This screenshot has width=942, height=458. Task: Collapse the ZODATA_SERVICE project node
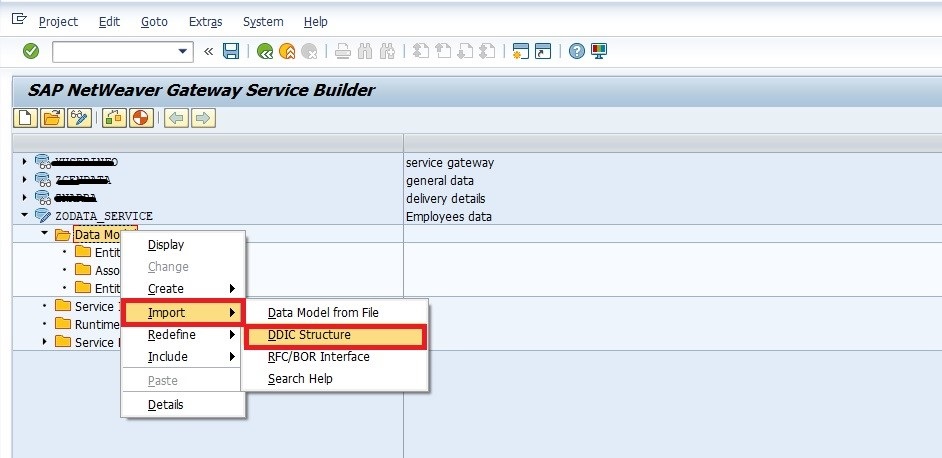pyautogui.click(x=24, y=215)
